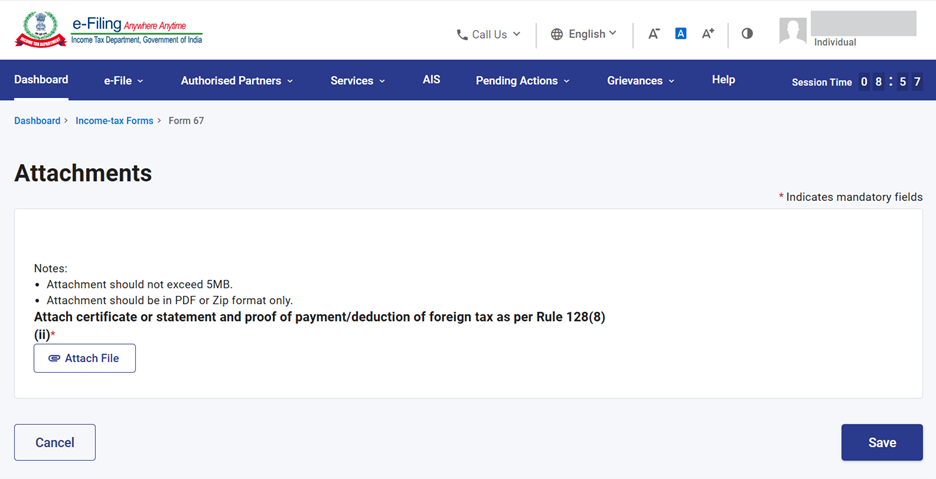This screenshot has height=479, width=936.
Task: Reset to default font size A icon
Action: point(680,34)
